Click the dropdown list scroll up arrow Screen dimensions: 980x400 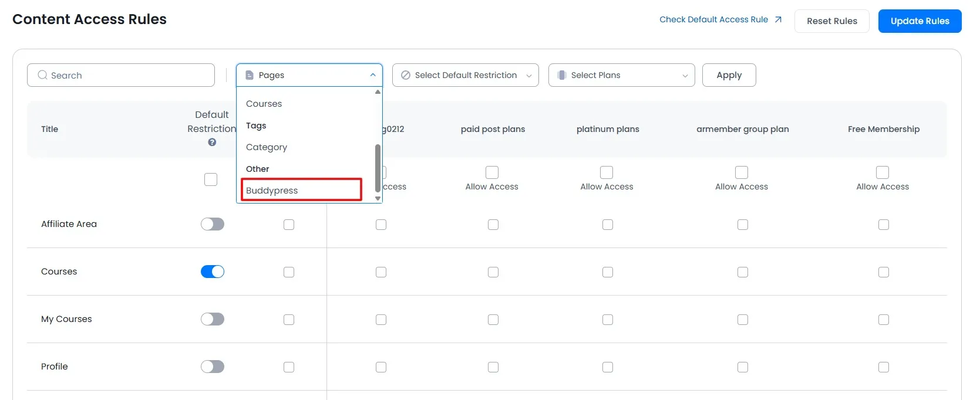[378, 92]
